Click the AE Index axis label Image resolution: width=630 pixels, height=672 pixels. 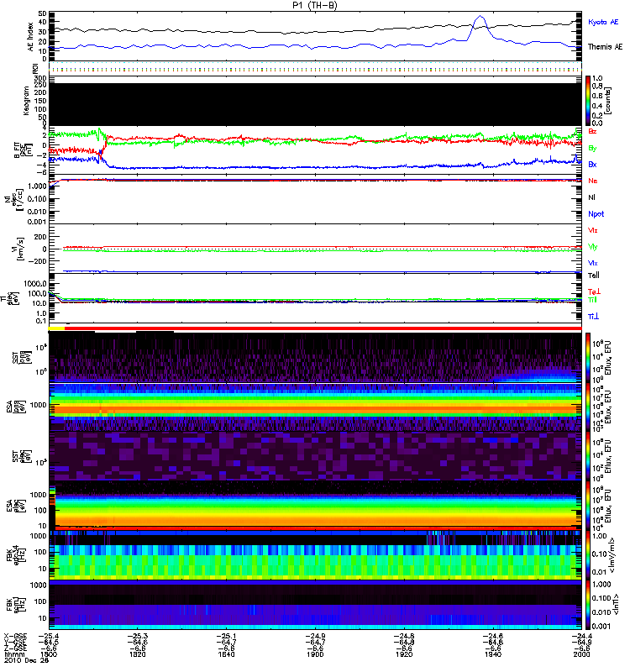coord(31,37)
